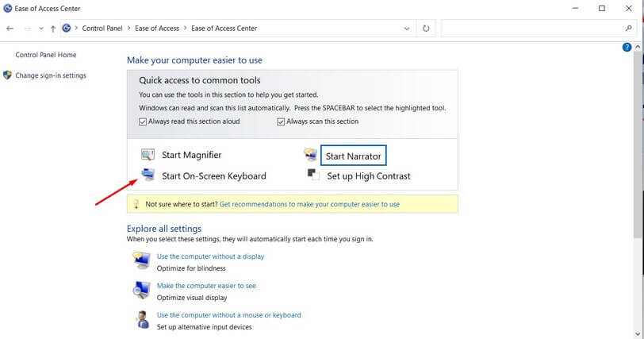Go back with the back arrow

pyautogui.click(x=10, y=29)
